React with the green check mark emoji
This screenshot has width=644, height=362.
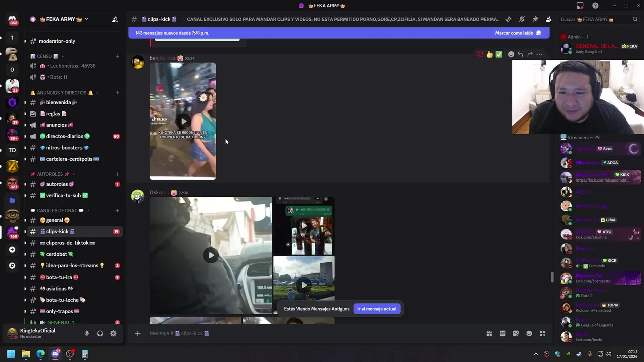click(x=499, y=54)
